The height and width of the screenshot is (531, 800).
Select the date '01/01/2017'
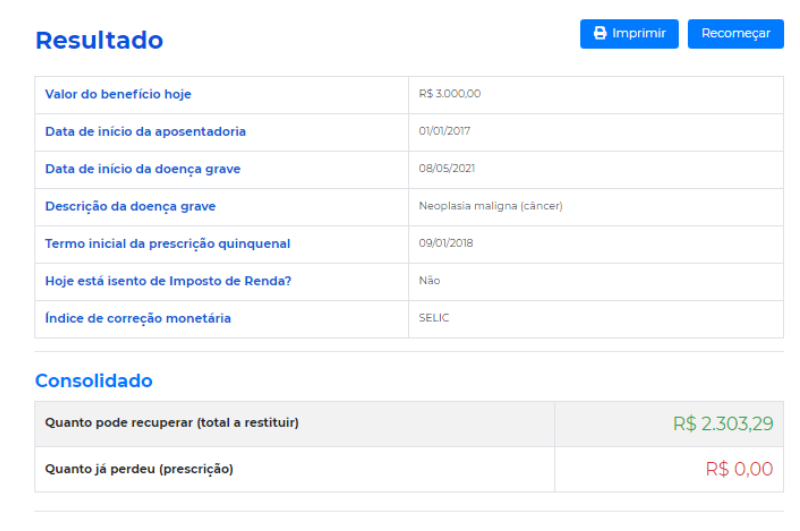pyautogui.click(x=444, y=131)
